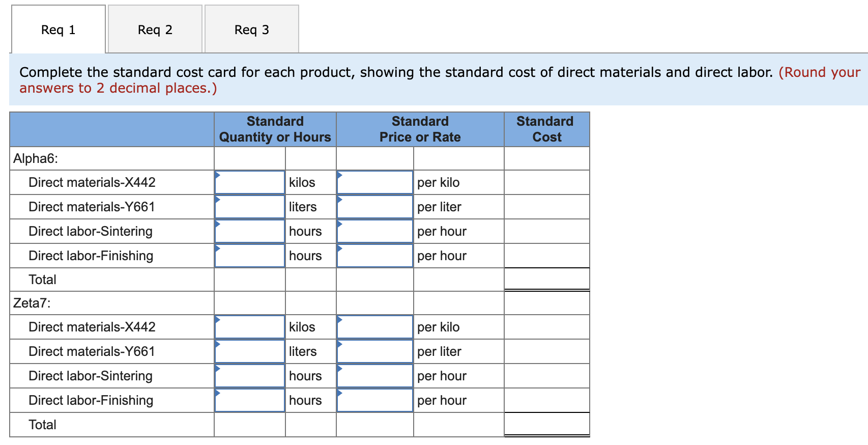This screenshot has height=445, width=868.
Task: Click Alpha6 X442 kilos quantity input
Action: click(249, 182)
